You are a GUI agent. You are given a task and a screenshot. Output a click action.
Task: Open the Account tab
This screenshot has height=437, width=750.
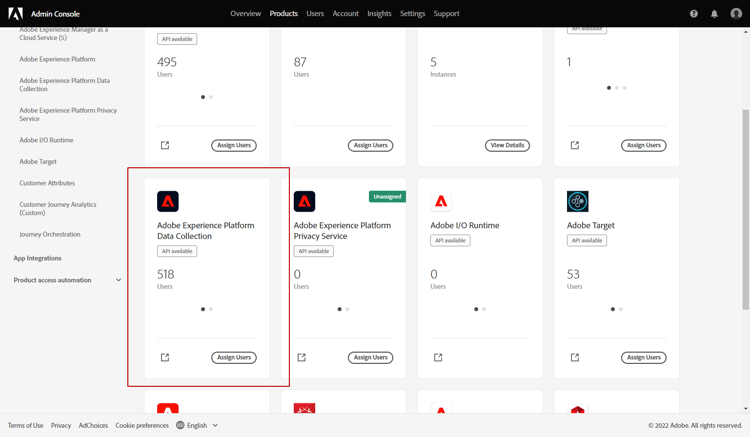(x=345, y=13)
